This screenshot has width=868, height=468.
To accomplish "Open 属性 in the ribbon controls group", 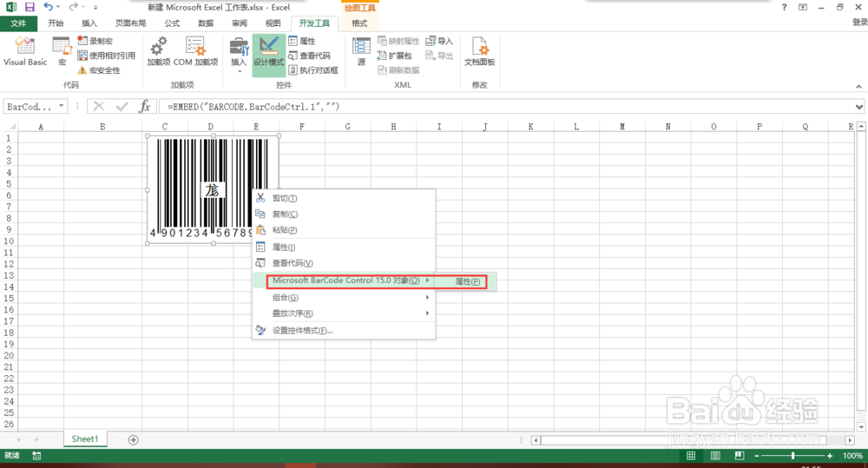I will (302, 41).
